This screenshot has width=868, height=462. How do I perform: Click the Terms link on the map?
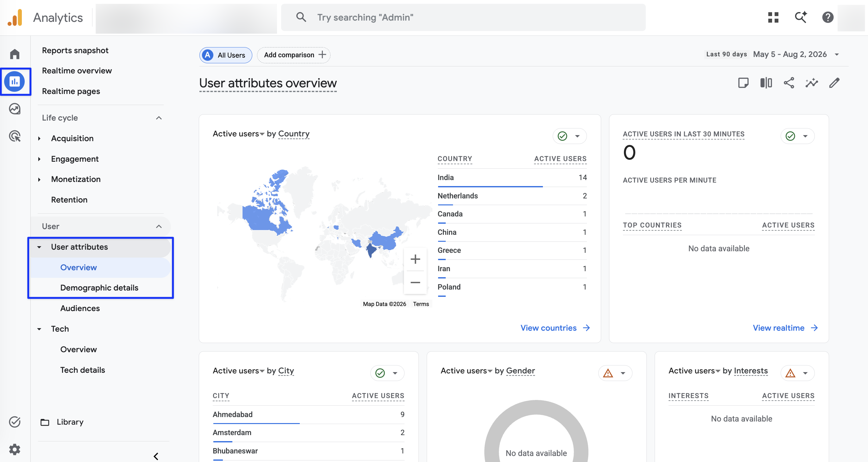pos(421,304)
